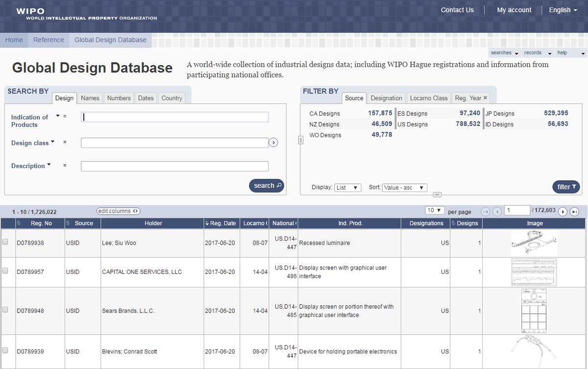Select the checkbox for D0789948

point(5,310)
